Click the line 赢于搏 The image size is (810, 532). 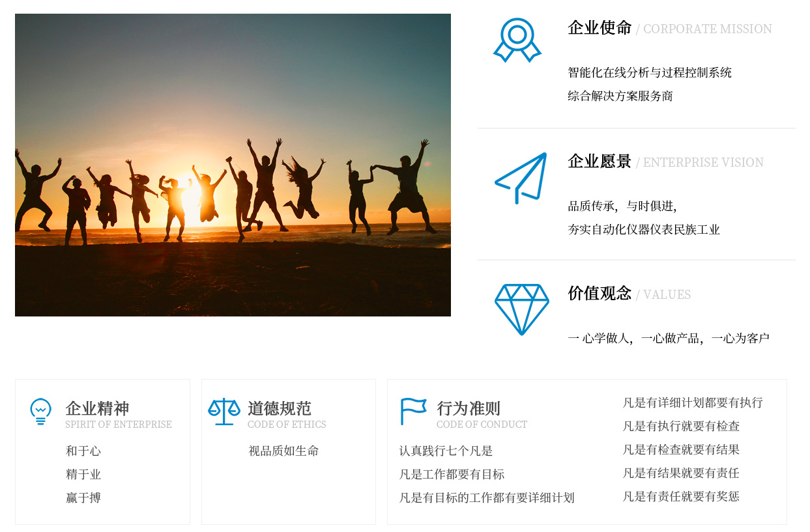click(83, 497)
